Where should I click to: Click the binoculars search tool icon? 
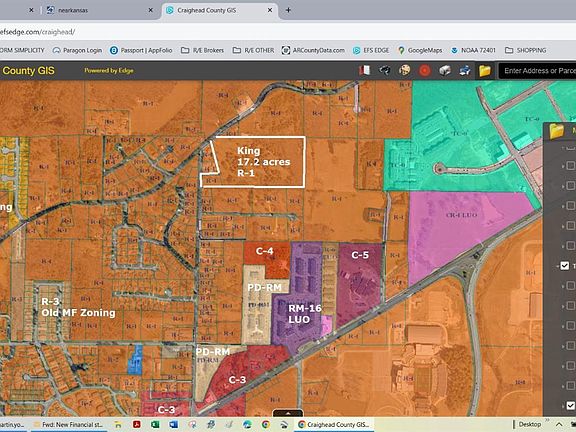(x=385, y=70)
